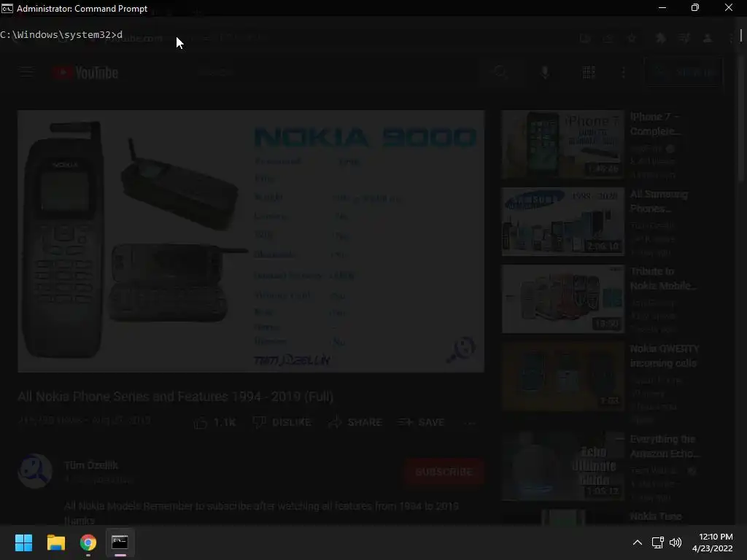Click 'Nokia Tune' suggested video title
This screenshot has height=560, width=747.
[656, 516]
